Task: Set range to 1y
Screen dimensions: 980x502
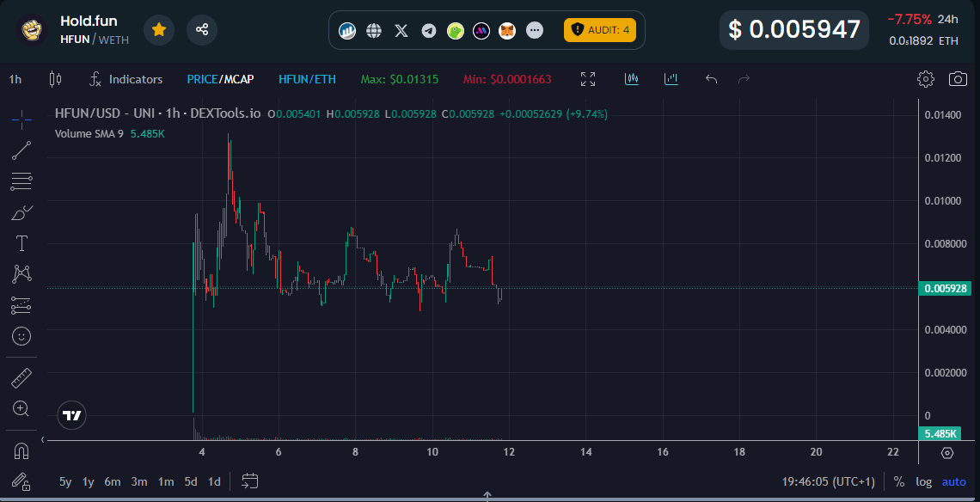Action: coord(89,481)
